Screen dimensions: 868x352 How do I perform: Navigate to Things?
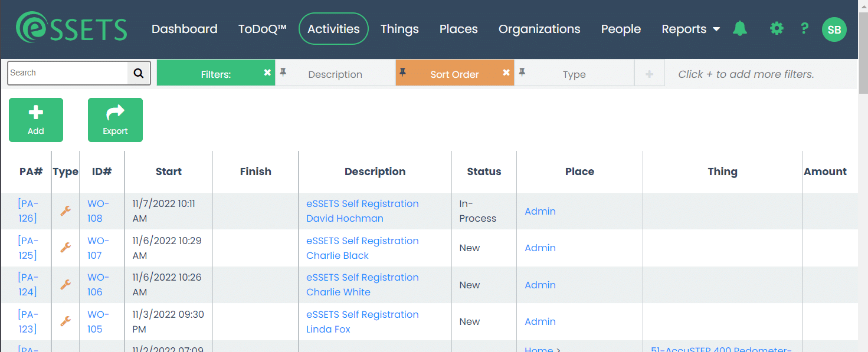pos(399,29)
